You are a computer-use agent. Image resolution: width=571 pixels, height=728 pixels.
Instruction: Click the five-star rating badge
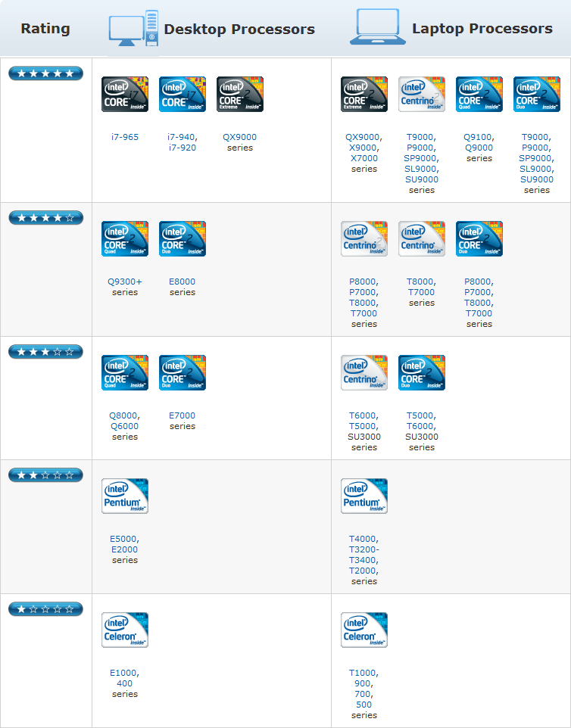(45, 73)
